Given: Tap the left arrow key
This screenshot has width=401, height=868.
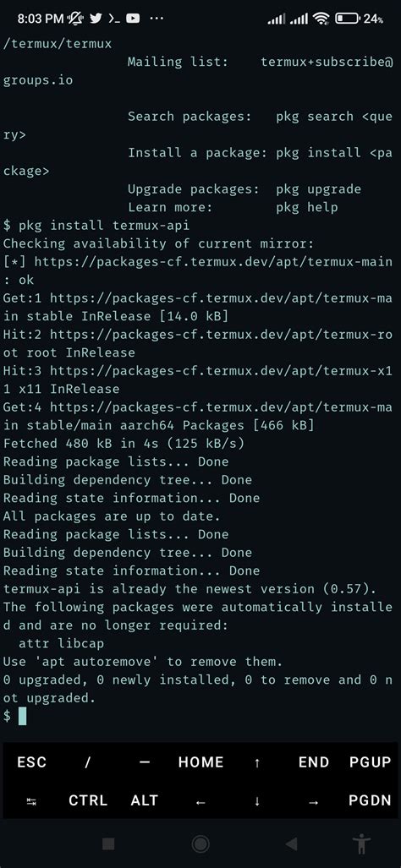Looking at the screenshot, I should [x=200, y=800].
